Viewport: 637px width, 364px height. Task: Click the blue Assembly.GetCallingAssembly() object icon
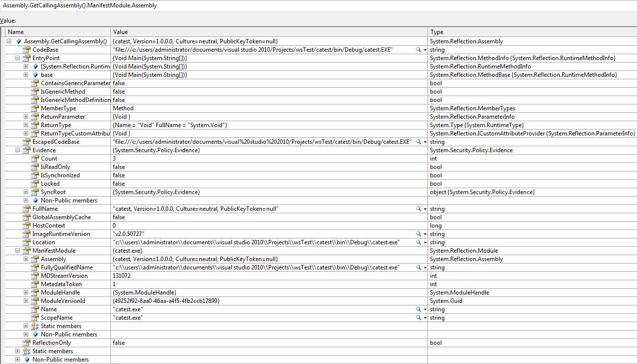pyautogui.click(x=19, y=41)
